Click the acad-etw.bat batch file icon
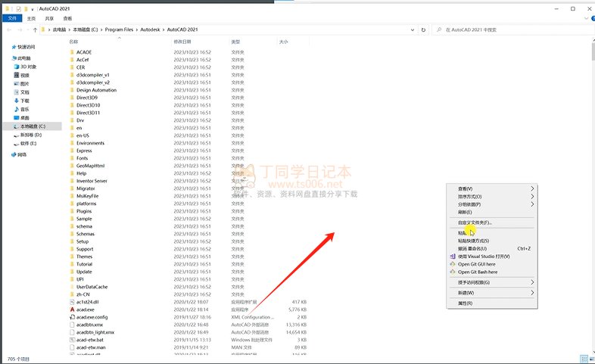This screenshot has height=364, width=595. [x=71, y=340]
